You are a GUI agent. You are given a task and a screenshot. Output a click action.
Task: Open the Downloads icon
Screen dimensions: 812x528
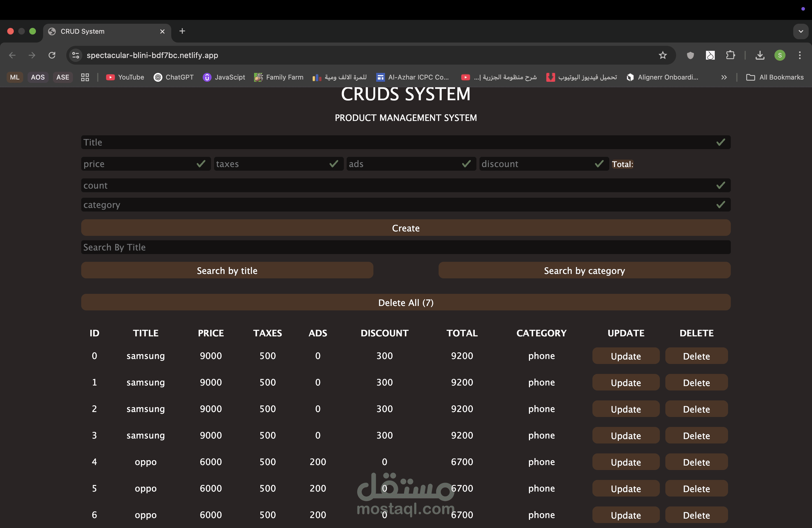(760, 55)
